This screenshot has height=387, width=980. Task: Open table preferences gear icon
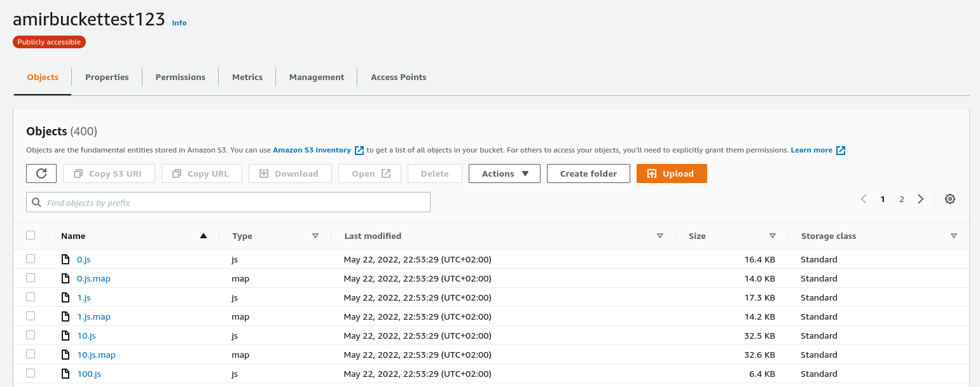(950, 199)
